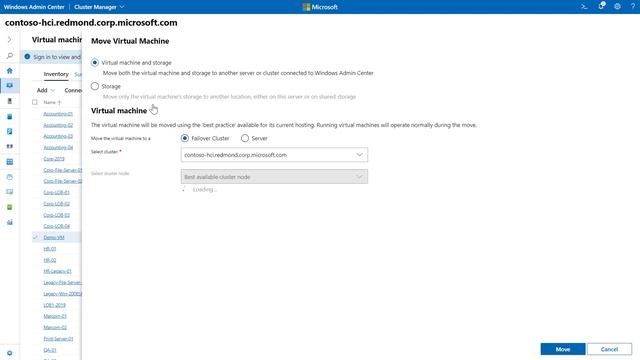Viewport: 640px width, 360px height.
Task: Toggle the checkmark on Demo-VM row
Action: pos(35,237)
